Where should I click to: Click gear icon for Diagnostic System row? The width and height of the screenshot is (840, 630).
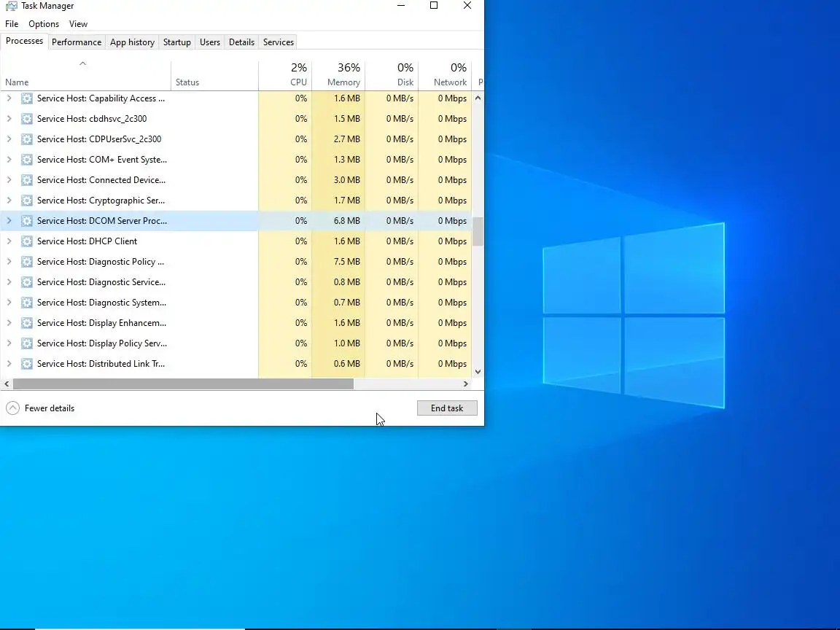pos(27,302)
